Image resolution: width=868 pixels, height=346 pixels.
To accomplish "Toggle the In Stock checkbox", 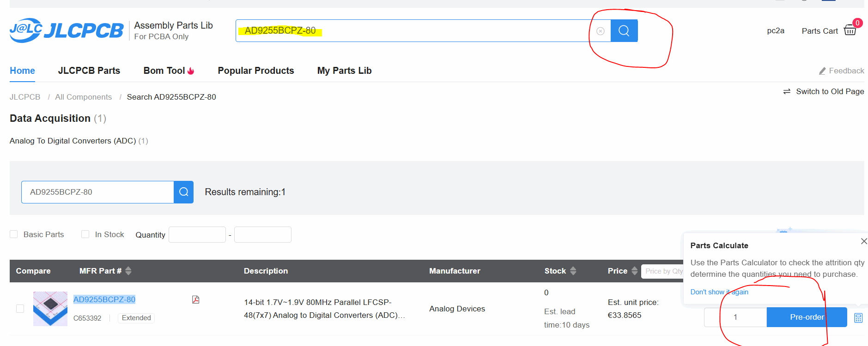I will coord(85,234).
